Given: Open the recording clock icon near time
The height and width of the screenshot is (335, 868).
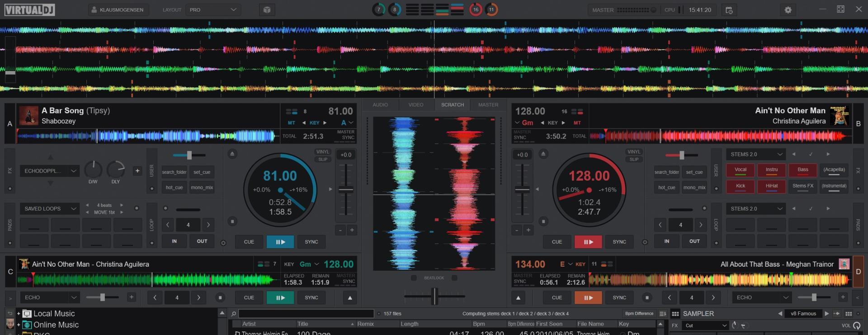Looking at the screenshot, I should (729, 10).
